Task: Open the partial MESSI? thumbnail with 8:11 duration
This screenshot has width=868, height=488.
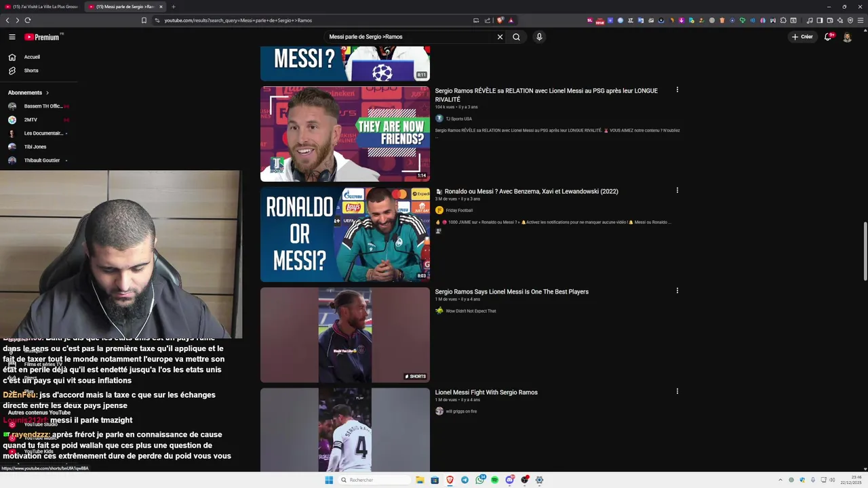Action: [x=345, y=64]
